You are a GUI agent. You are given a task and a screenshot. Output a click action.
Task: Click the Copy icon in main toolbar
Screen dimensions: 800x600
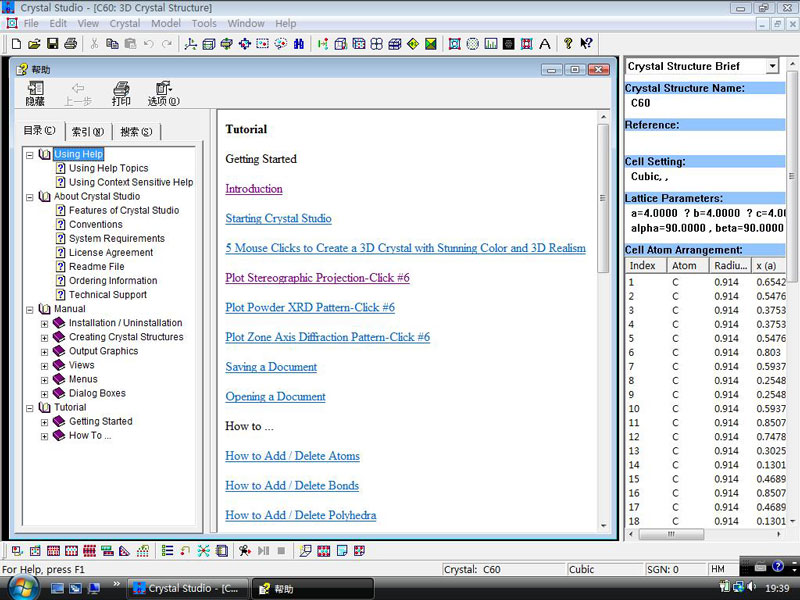click(112, 44)
